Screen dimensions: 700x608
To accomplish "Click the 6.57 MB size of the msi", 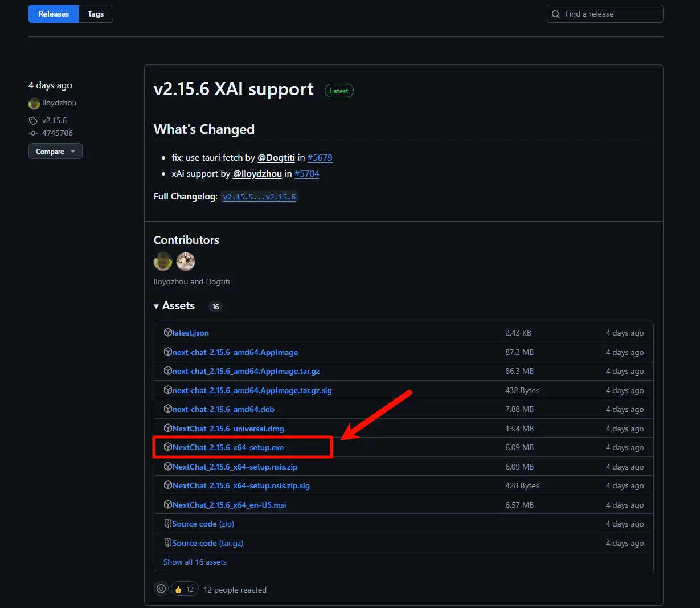I will pos(519,505).
